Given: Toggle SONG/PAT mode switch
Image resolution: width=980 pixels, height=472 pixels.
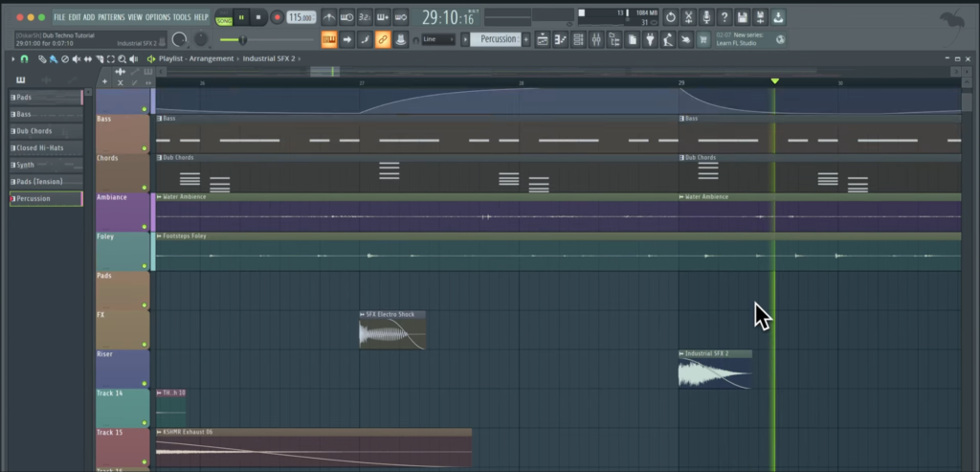Looking at the screenshot, I should [223, 17].
